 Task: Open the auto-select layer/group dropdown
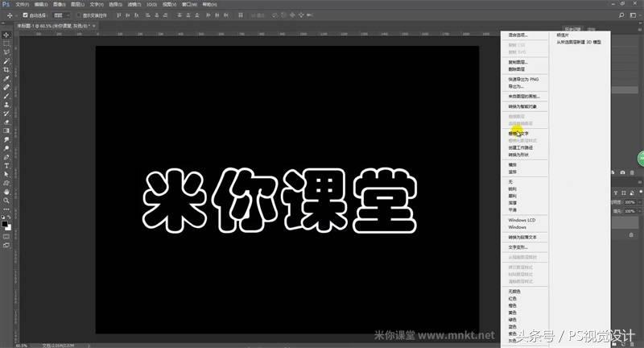coord(62,15)
